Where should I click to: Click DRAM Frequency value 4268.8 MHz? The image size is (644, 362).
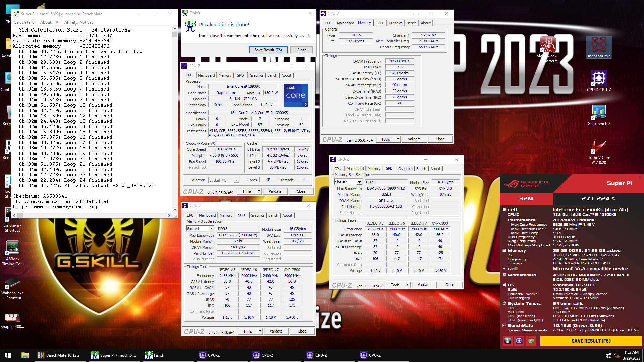point(399,61)
